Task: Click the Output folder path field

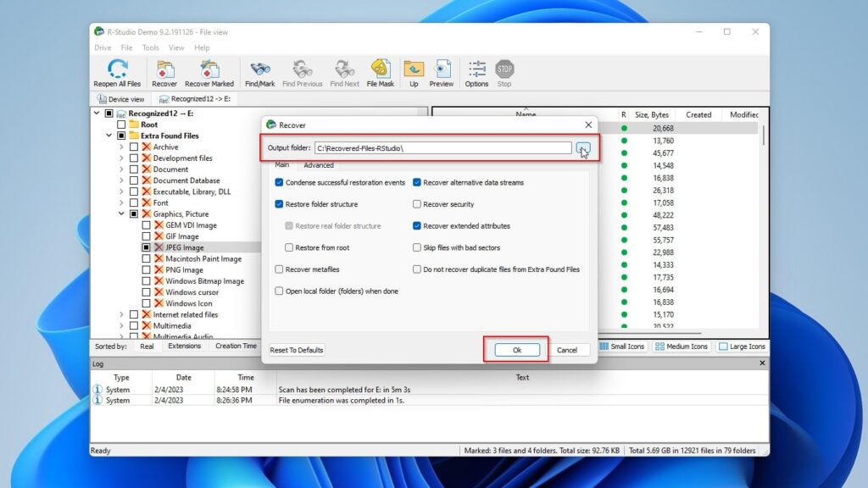Action: click(442, 147)
